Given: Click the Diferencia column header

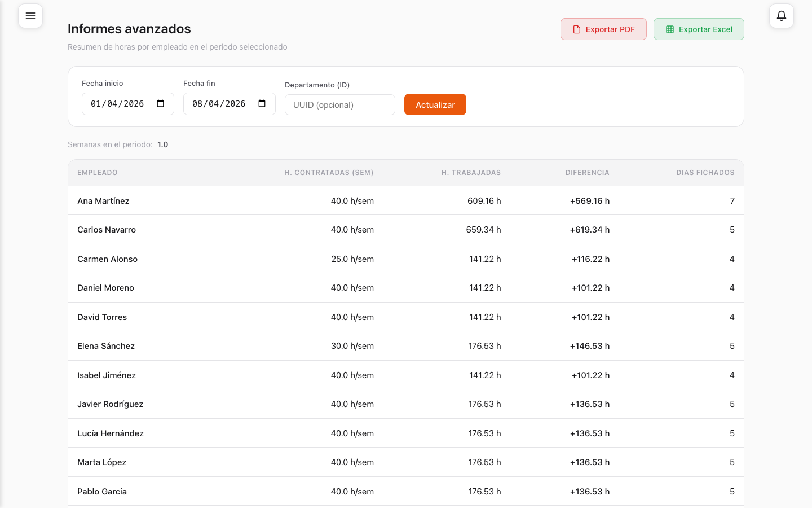Looking at the screenshot, I should [x=587, y=173].
